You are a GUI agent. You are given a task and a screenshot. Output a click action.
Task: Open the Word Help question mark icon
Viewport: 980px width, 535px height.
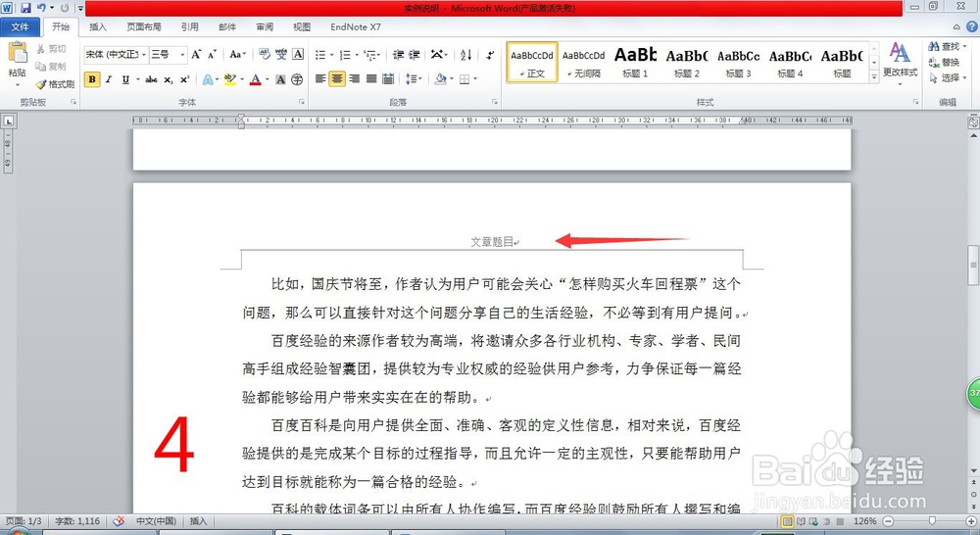coord(972,26)
